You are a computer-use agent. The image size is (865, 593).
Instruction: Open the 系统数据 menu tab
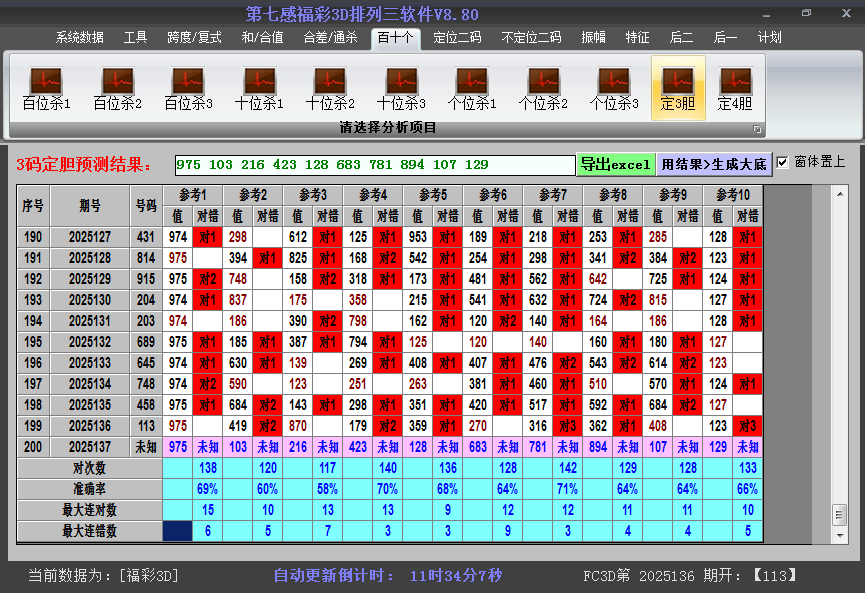coord(79,38)
